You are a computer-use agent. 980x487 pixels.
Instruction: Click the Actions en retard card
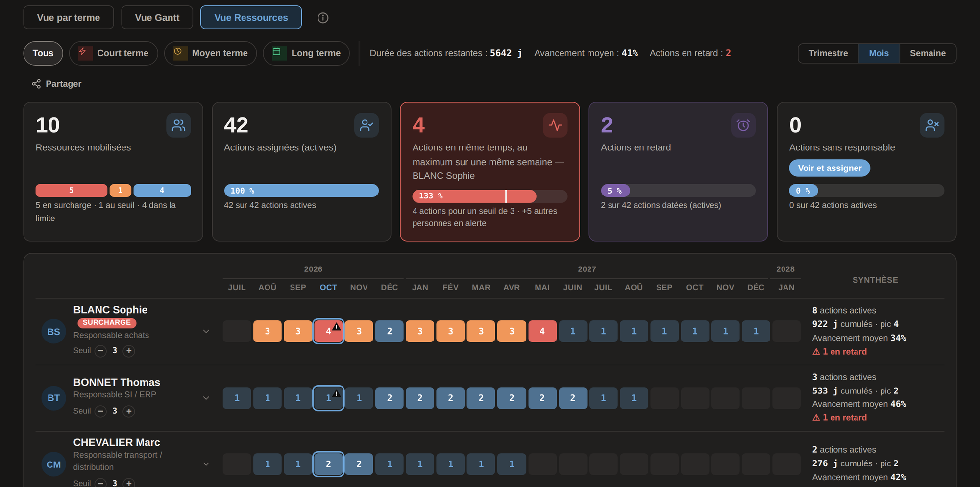coord(678,171)
